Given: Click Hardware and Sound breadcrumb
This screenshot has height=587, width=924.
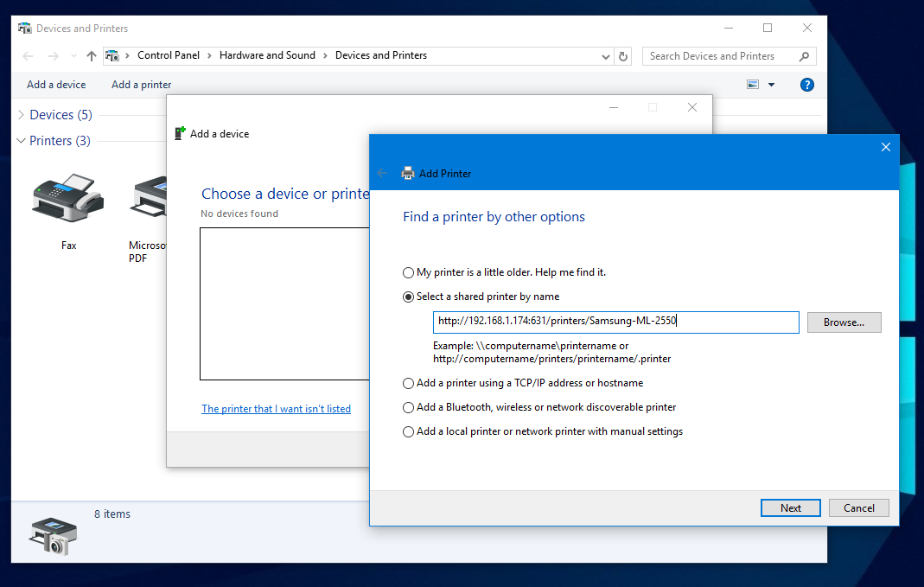Looking at the screenshot, I should pos(267,55).
